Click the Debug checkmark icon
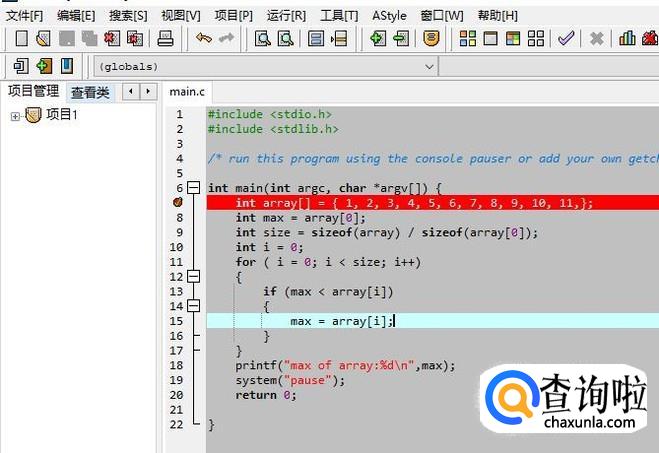This screenshot has height=453, width=659. (566, 39)
